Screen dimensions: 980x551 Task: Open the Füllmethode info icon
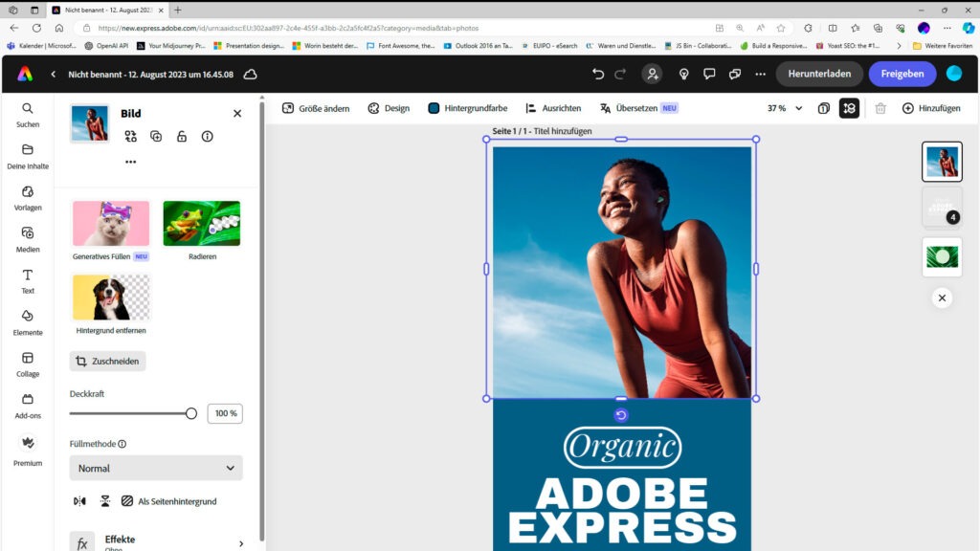click(122, 444)
